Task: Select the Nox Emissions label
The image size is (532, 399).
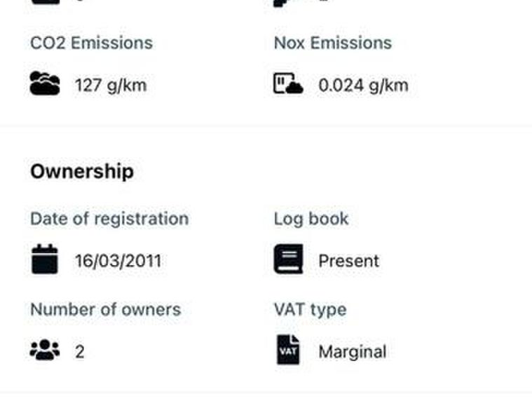Action: point(332,43)
